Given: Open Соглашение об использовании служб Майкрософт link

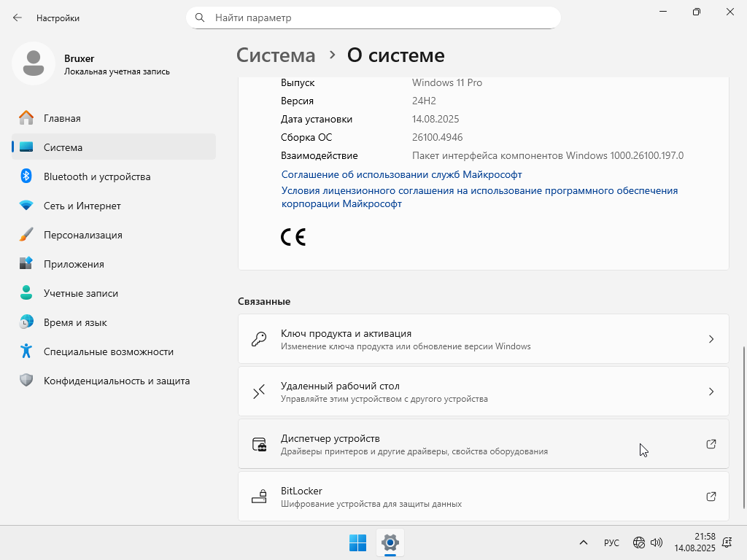Looking at the screenshot, I should (402, 174).
